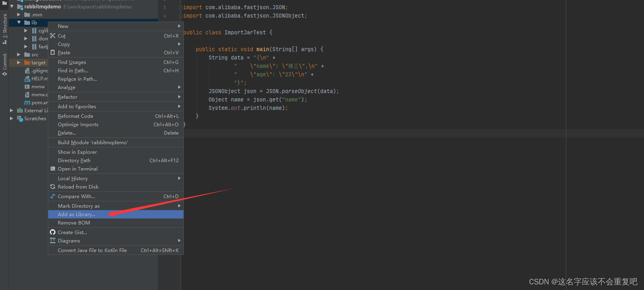Click the fastjson jar archive icon

click(x=34, y=46)
